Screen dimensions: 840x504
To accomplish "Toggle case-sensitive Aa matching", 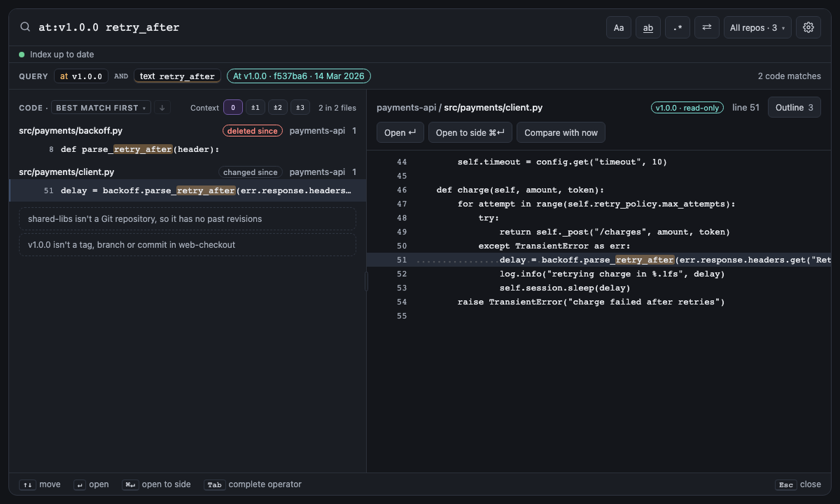I will (x=619, y=27).
